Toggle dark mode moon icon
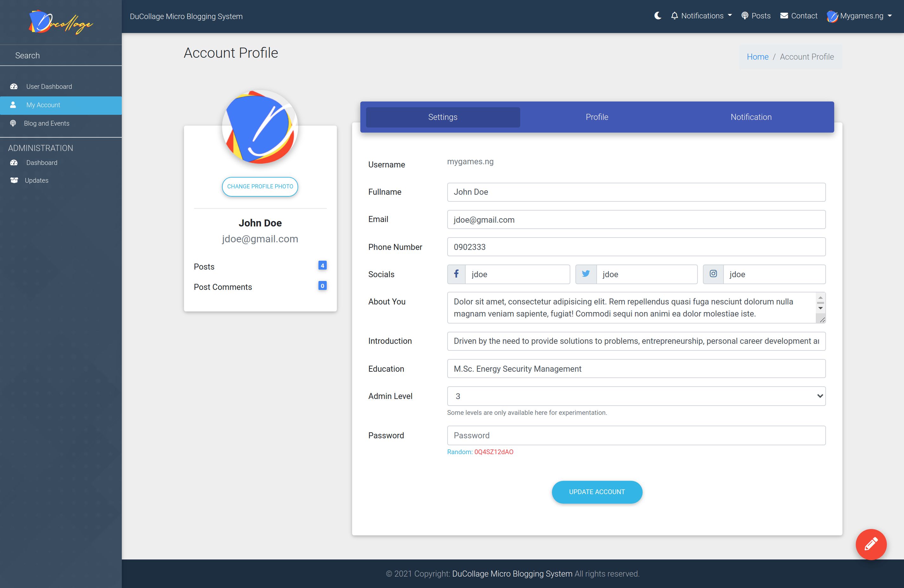The width and height of the screenshot is (904, 588). [x=658, y=16]
